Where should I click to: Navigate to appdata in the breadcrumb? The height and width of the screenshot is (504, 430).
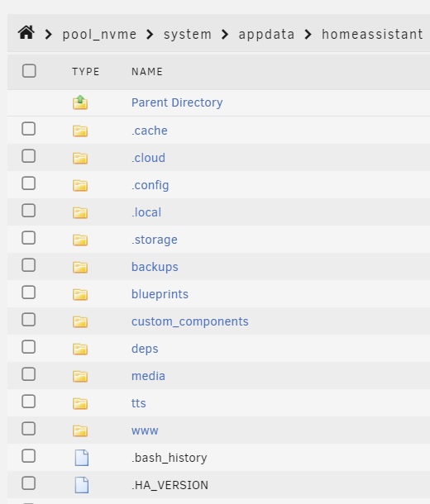coord(266,34)
